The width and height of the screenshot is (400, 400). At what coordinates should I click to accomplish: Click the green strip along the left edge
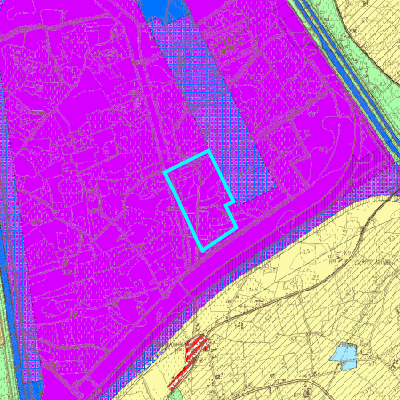[x=7, y=350]
